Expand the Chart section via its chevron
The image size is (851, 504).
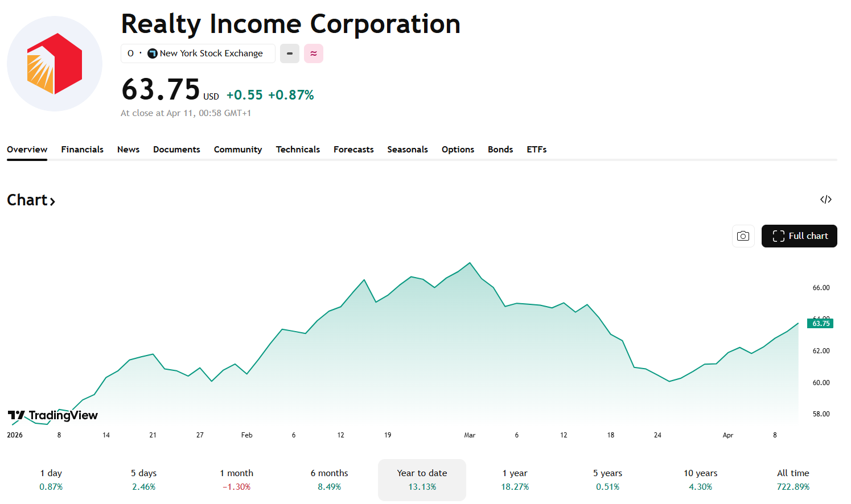52,201
